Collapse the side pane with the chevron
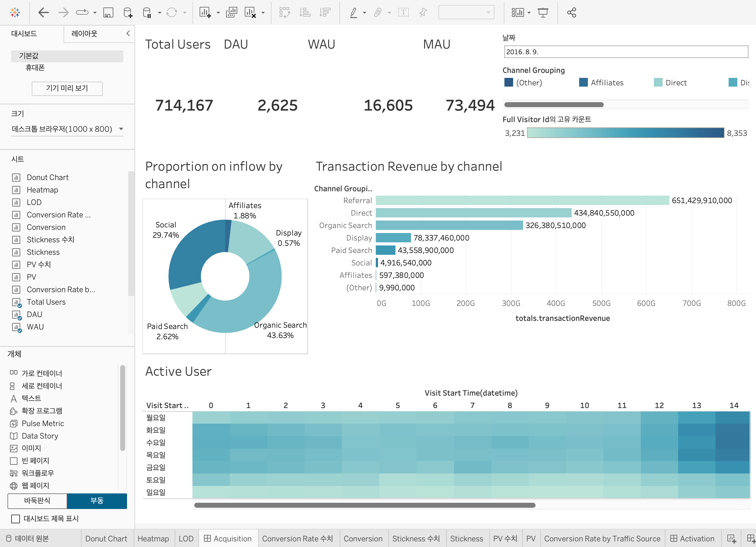Screen dimensions: 756x547 coord(128,33)
